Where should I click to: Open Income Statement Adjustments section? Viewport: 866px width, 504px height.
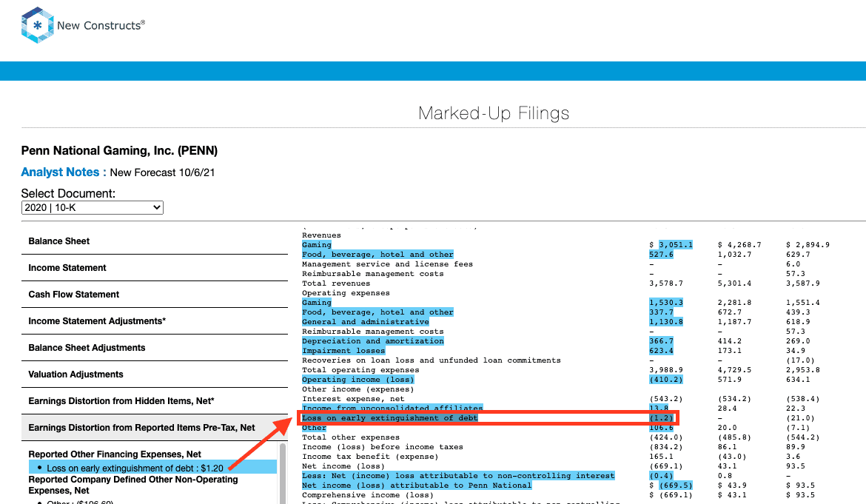(x=155, y=320)
